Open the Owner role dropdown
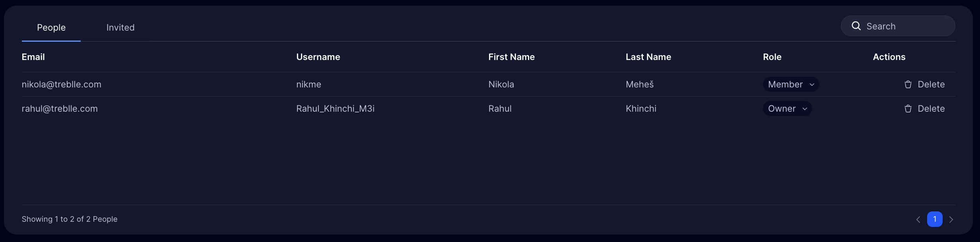Screen dimensions: 980x242 [787, 109]
